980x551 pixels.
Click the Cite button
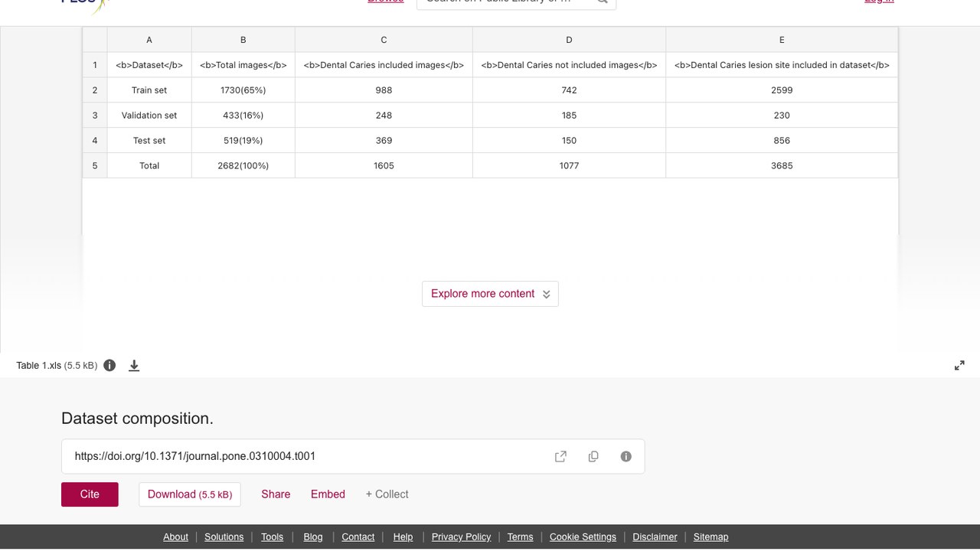[x=90, y=494]
